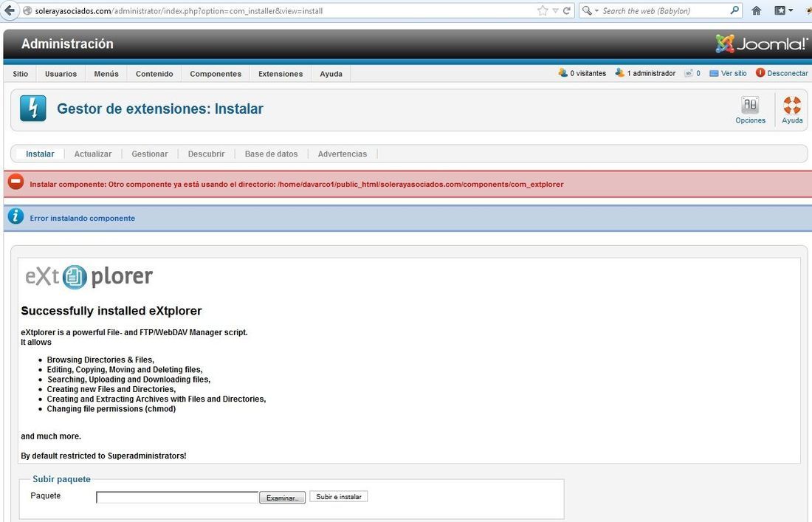Click the 'Successfully installed eXtplorer' heading
This screenshot has height=522, width=812.
pyautogui.click(x=111, y=311)
